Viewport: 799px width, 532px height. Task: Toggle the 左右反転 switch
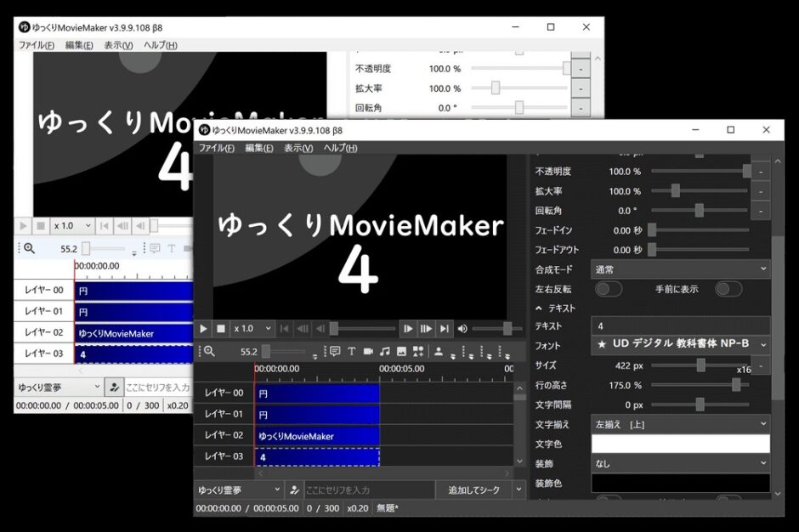[x=608, y=289]
